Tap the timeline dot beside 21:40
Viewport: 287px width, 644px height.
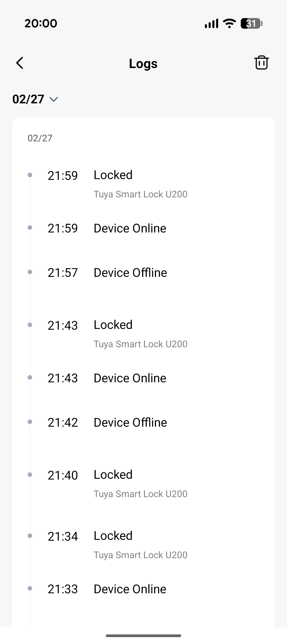pos(30,474)
